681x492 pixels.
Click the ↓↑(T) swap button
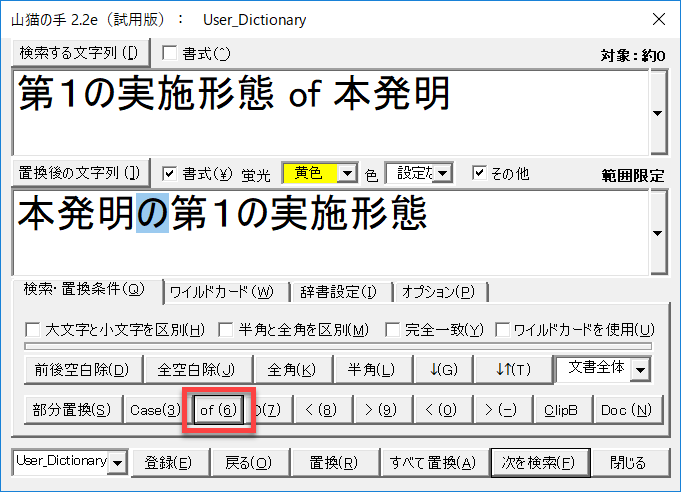(513, 370)
